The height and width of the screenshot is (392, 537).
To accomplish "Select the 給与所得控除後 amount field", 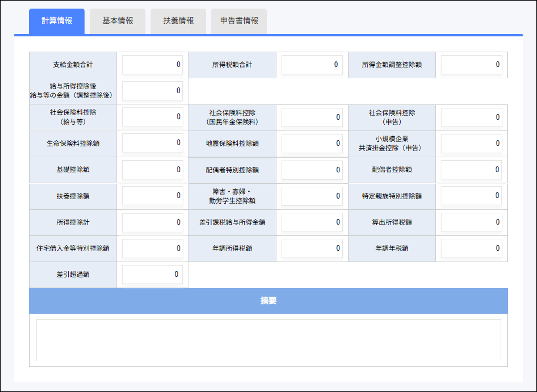I will (152, 91).
